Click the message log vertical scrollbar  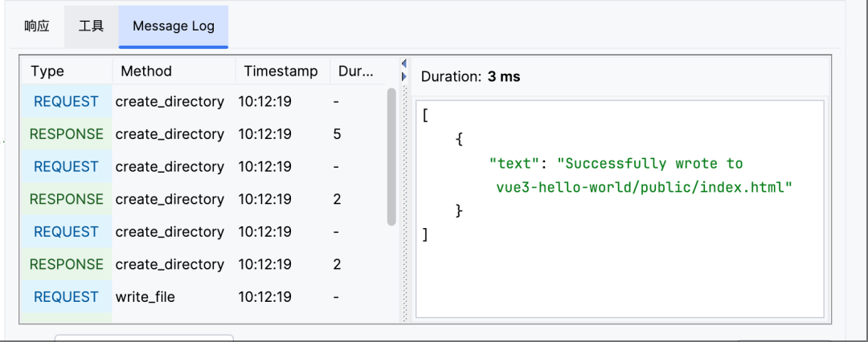tap(391, 157)
